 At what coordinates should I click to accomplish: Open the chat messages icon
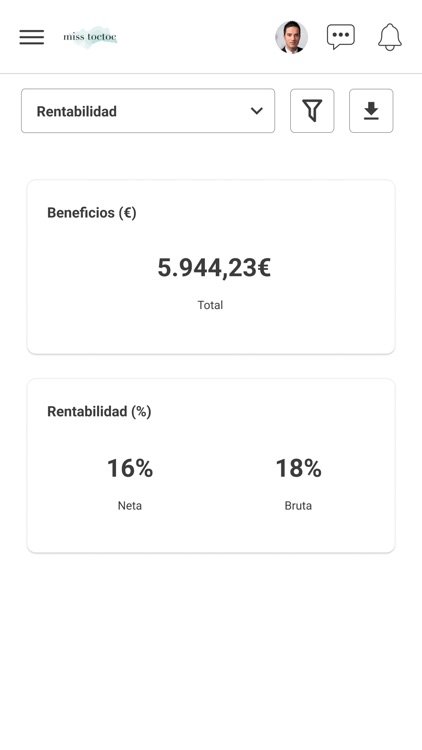pyautogui.click(x=341, y=37)
